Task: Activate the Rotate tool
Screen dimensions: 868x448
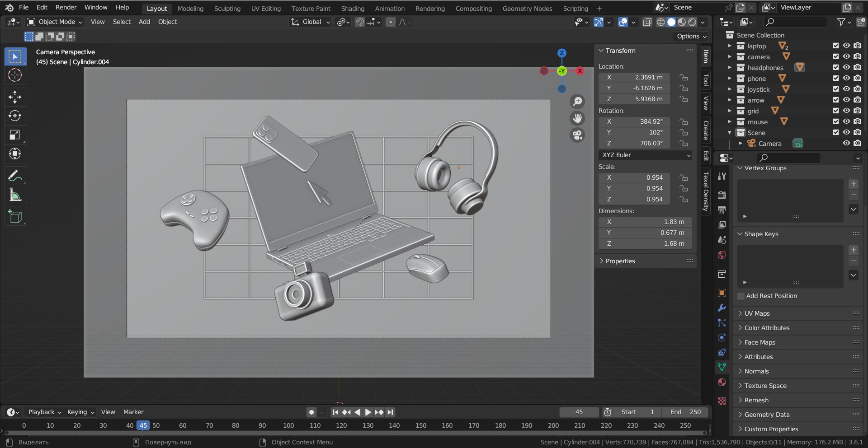Action: pos(15,116)
